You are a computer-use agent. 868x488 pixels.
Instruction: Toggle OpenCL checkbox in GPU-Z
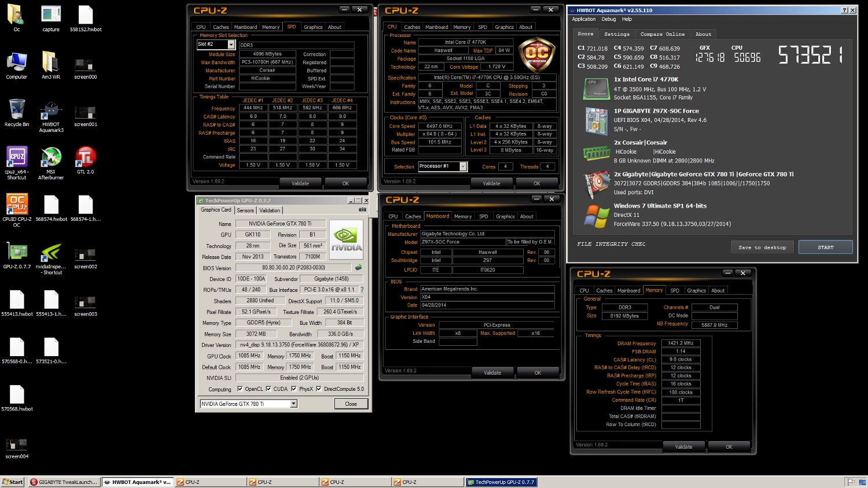click(x=240, y=389)
